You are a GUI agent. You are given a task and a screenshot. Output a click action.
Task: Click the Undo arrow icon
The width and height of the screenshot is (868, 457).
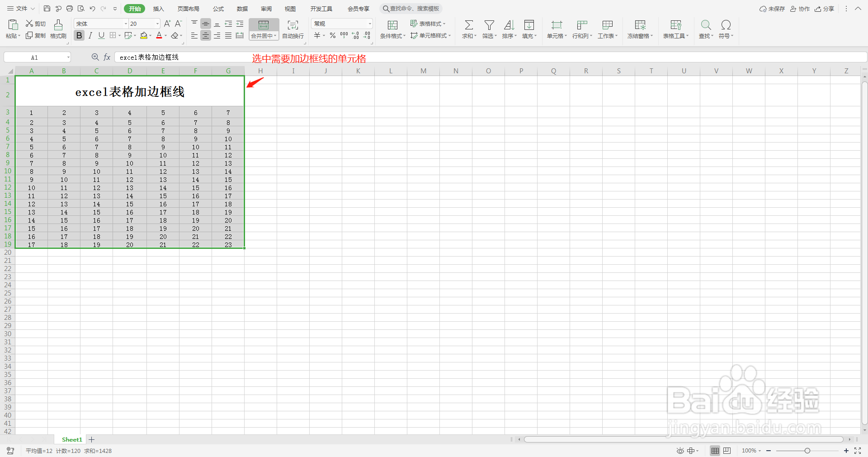(93, 9)
